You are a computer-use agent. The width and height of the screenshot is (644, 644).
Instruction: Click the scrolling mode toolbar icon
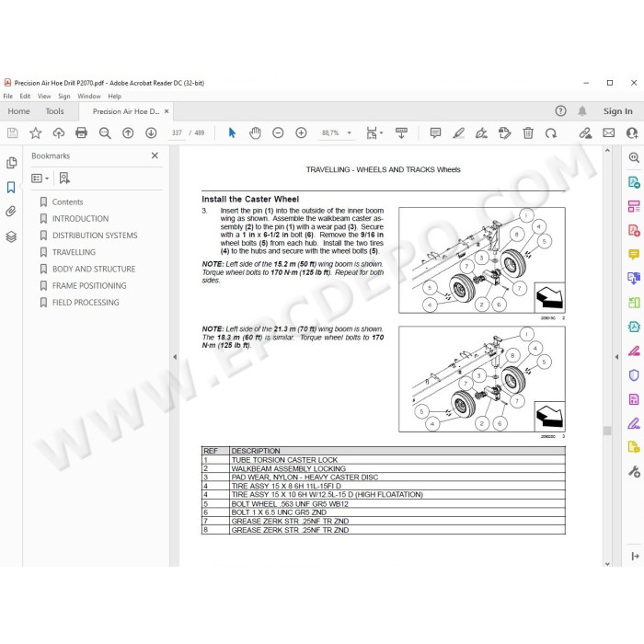[x=401, y=132]
